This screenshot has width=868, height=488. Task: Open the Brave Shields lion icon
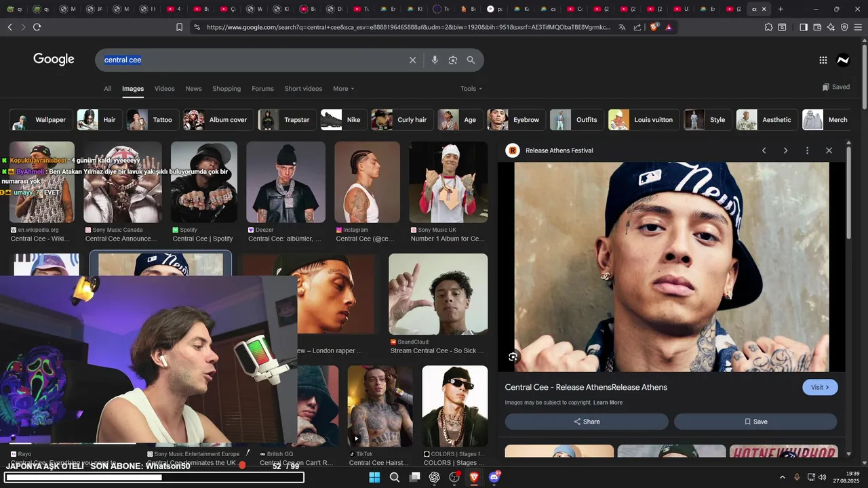654,27
